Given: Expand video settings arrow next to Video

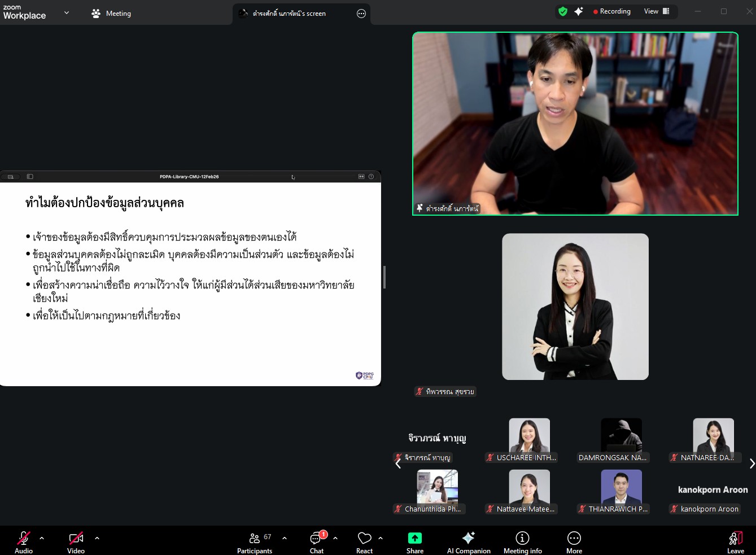Looking at the screenshot, I should click(97, 538).
